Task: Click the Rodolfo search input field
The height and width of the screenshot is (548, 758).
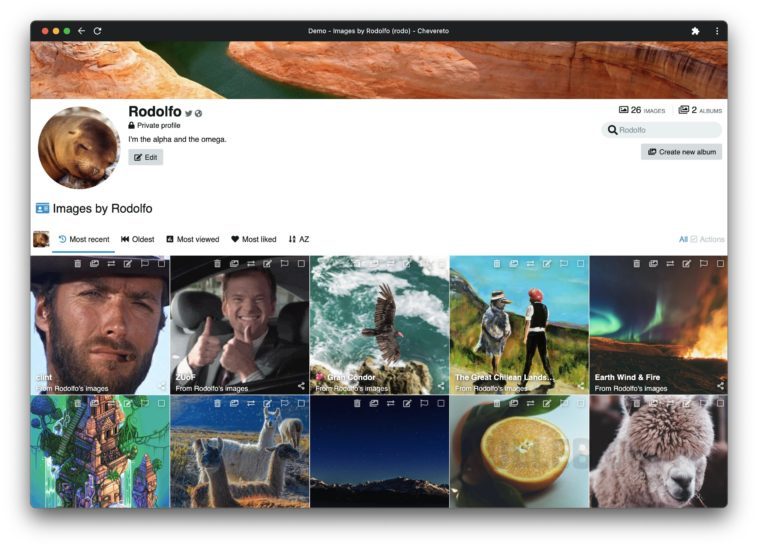Action: 667,130
